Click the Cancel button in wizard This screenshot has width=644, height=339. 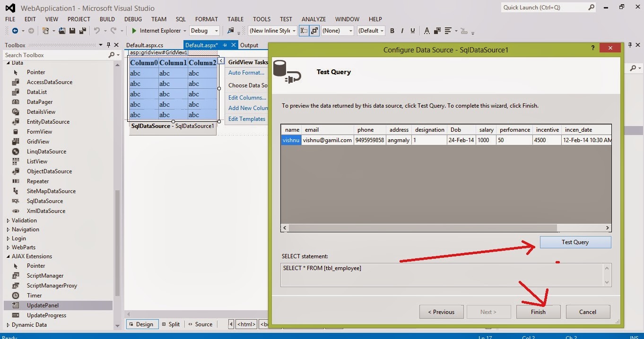pos(588,312)
